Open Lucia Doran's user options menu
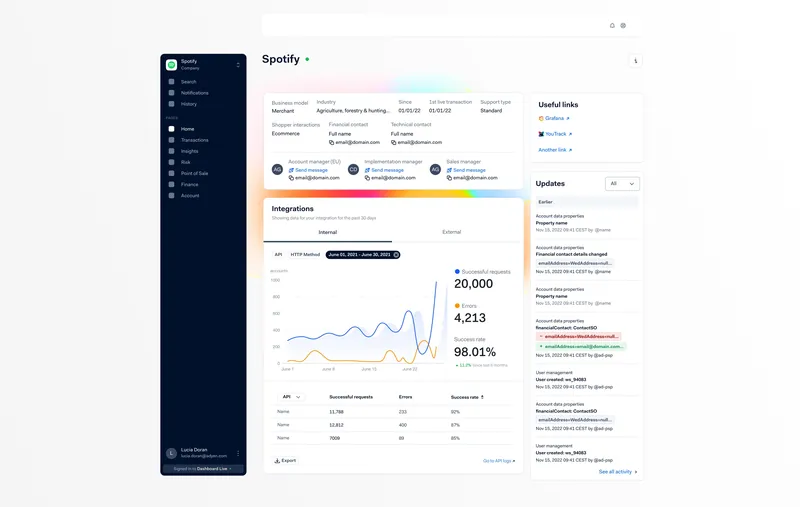Image resolution: width=800 pixels, height=507 pixels. [x=238, y=453]
